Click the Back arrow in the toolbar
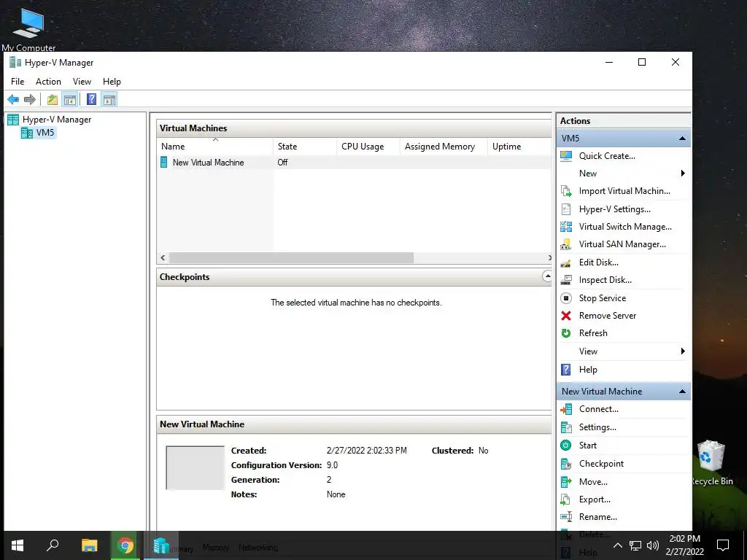This screenshot has width=747, height=560. pos(13,99)
